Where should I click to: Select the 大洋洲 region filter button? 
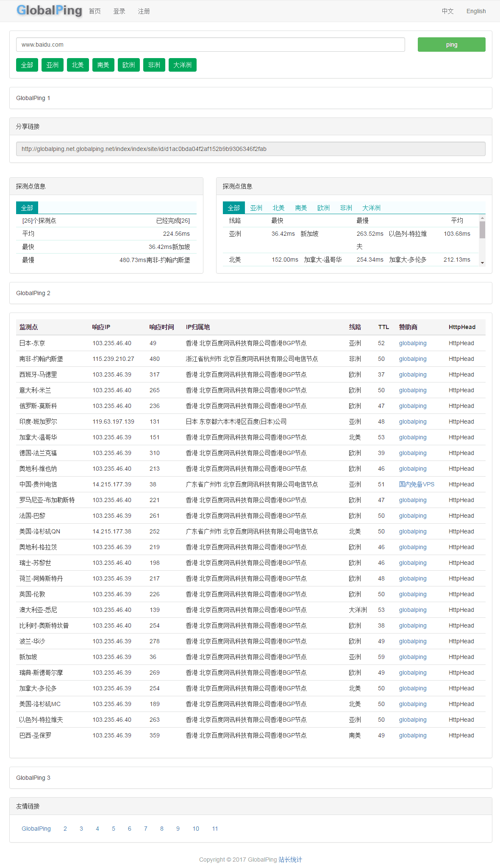pyautogui.click(x=183, y=65)
